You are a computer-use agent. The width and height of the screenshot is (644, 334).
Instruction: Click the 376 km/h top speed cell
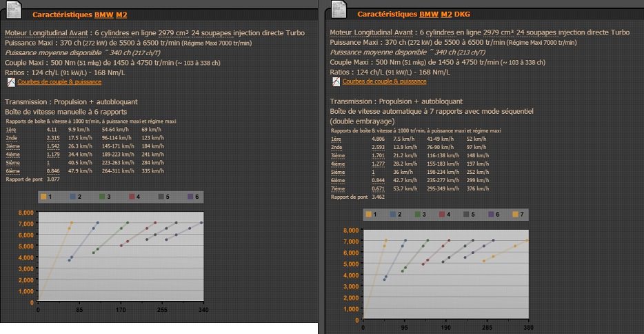point(478,189)
